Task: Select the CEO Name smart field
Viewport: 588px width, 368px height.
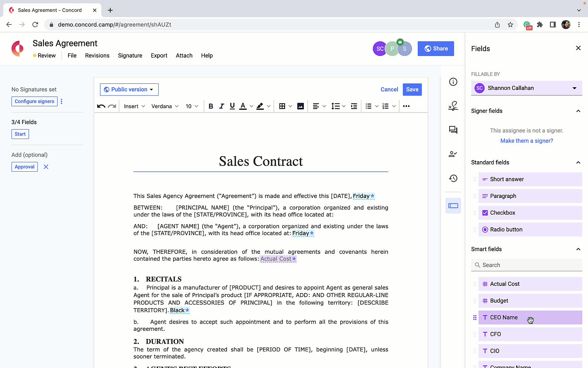Action: point(530,318)
